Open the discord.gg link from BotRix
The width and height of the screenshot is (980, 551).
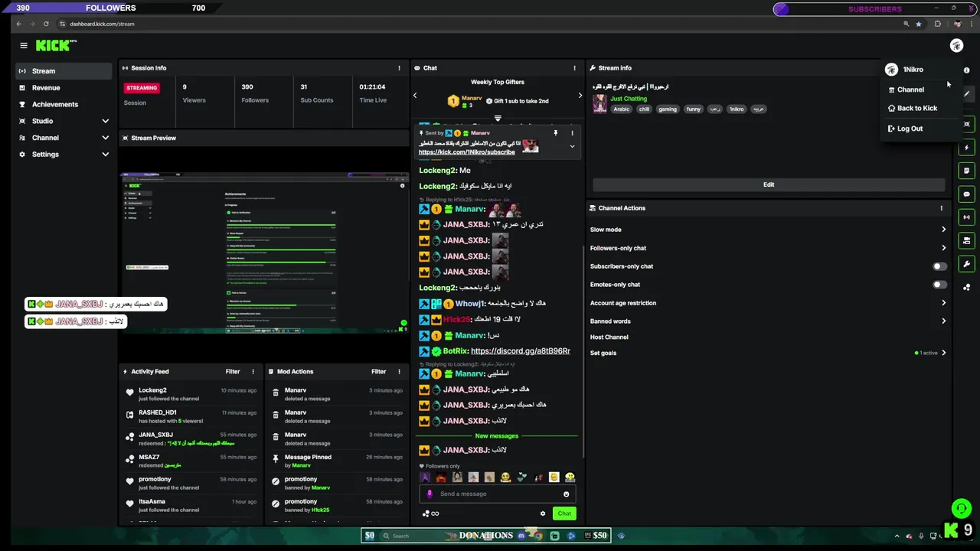tap(521, 351)
